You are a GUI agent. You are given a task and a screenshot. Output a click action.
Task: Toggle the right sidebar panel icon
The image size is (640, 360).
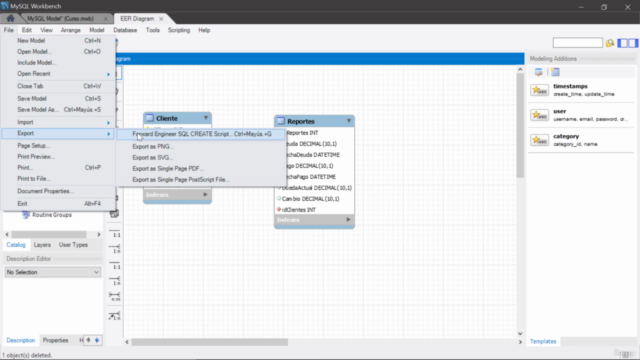point(633,43)
